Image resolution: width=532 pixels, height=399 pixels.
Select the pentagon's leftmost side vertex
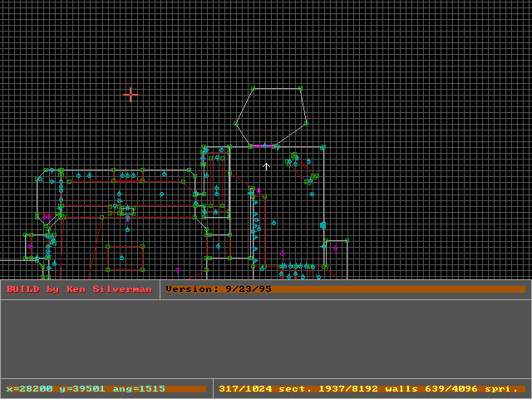[x=235, y=124]
